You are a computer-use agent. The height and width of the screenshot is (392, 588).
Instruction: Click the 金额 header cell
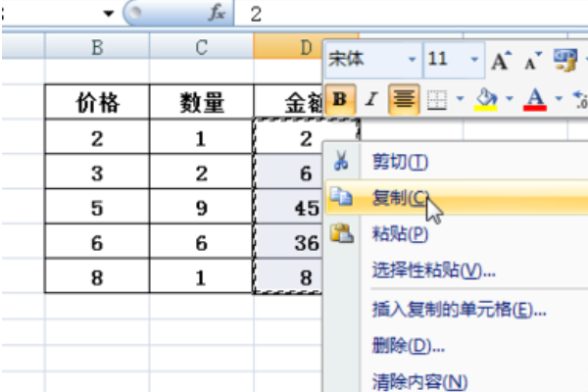[288, 102]
